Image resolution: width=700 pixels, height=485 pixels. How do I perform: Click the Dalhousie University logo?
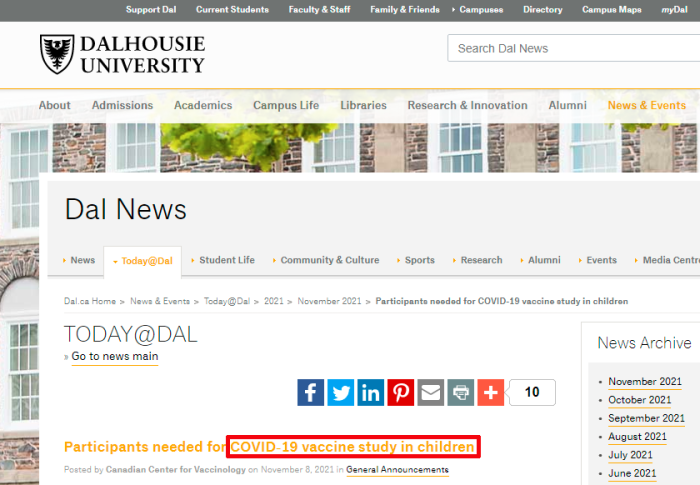click(x=122, y=54)
